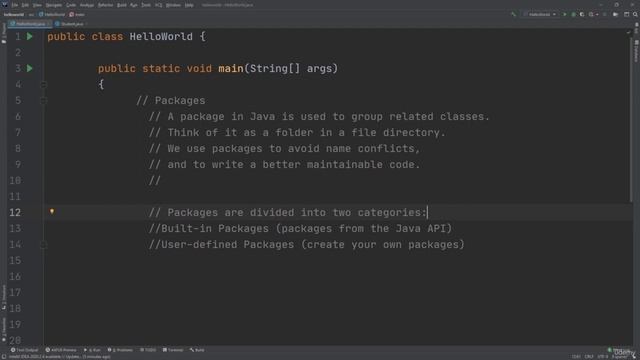Click line 12 number in the gutter
The width and height of the screenshot is (640, 360).
(15, 212)
